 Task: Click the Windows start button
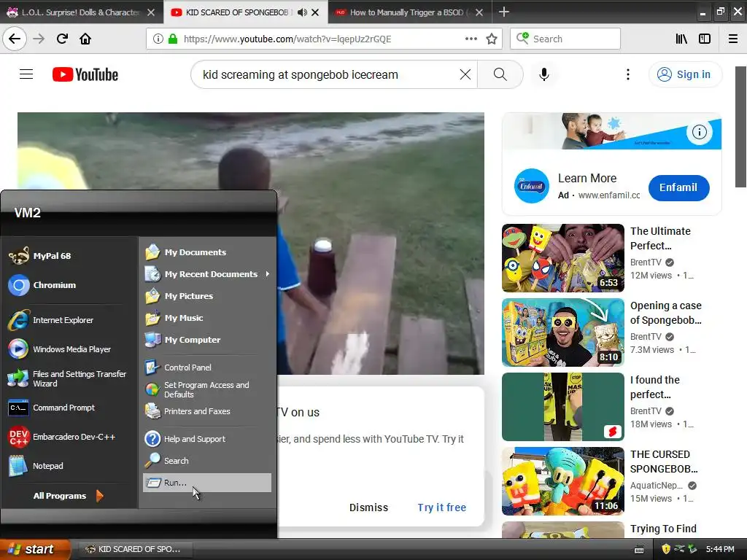pyautogui.click(x=34, y=549)
